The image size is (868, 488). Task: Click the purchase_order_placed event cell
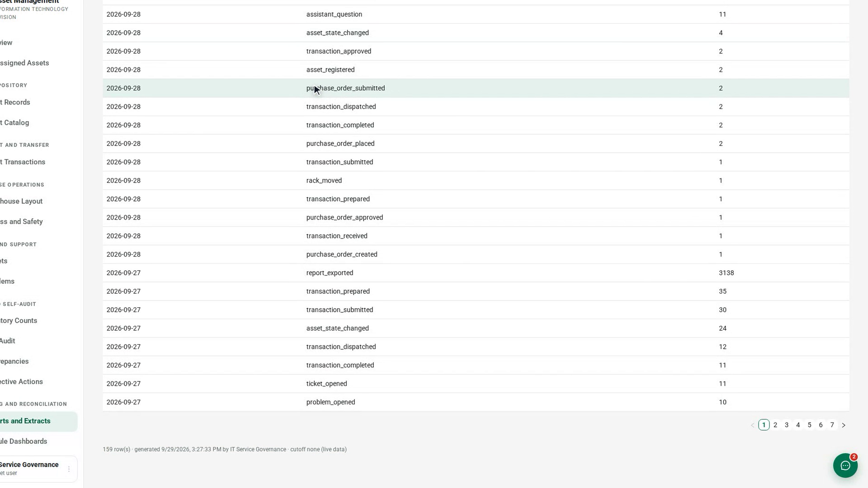click(x=340, y=144)
